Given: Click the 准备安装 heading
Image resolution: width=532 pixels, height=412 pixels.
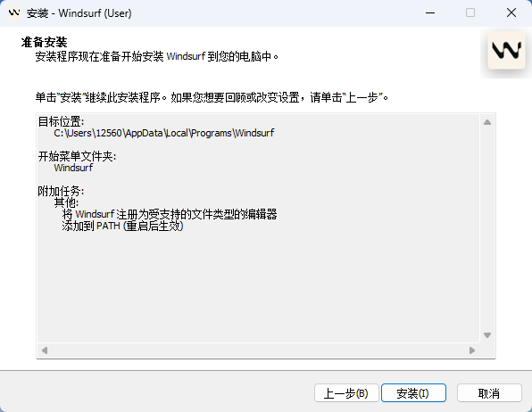Looking at the screenshot, I should point(44,43).
